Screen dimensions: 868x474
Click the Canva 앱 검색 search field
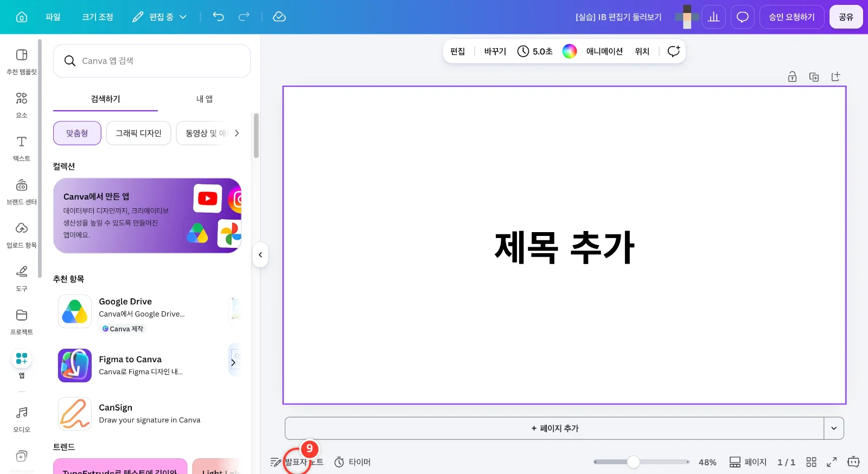(152, 61)
